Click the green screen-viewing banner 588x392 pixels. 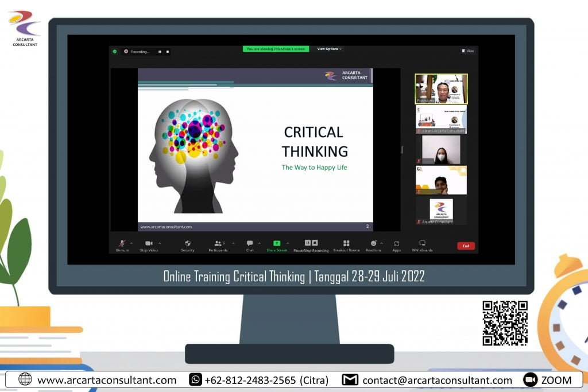277,49
